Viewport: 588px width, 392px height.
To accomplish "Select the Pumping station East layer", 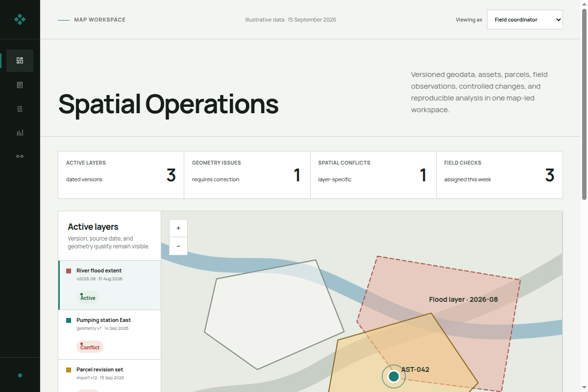I will (110, 335).
